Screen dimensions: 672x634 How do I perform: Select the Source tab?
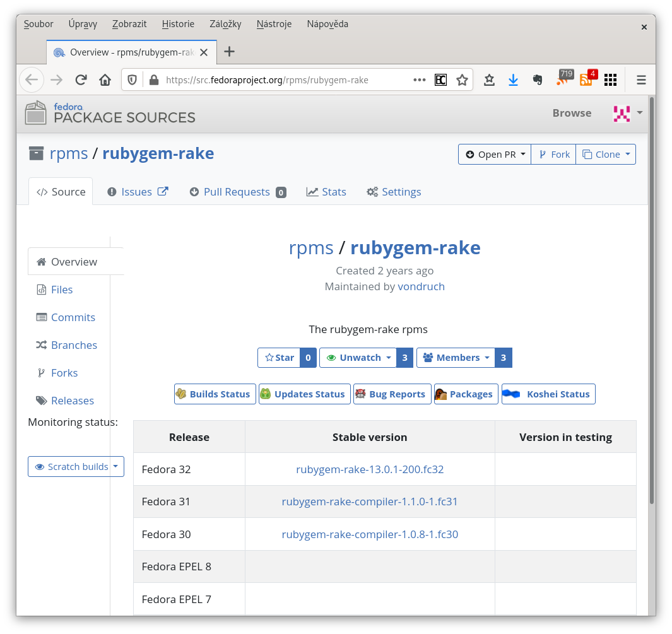61,192
